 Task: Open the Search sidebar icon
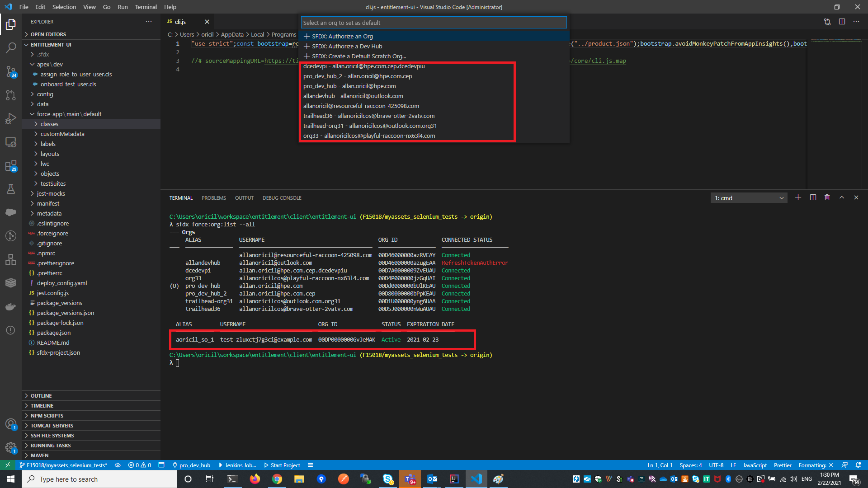pos(11,48)
